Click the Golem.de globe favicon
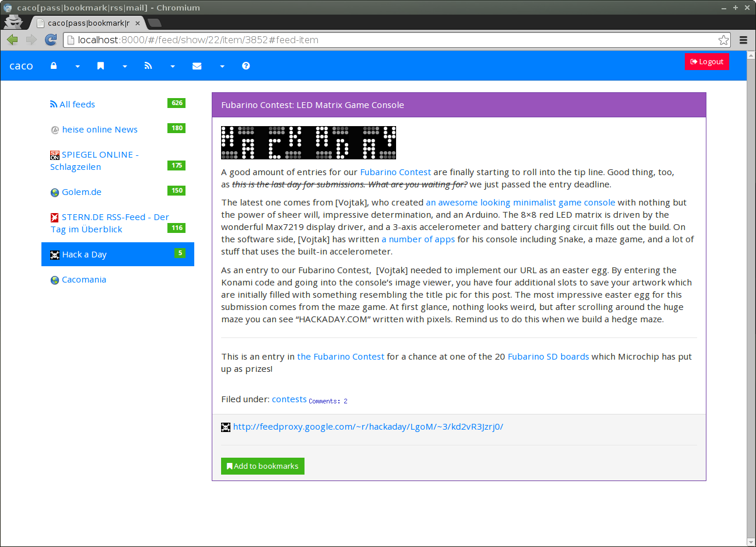 coord(55,193)
